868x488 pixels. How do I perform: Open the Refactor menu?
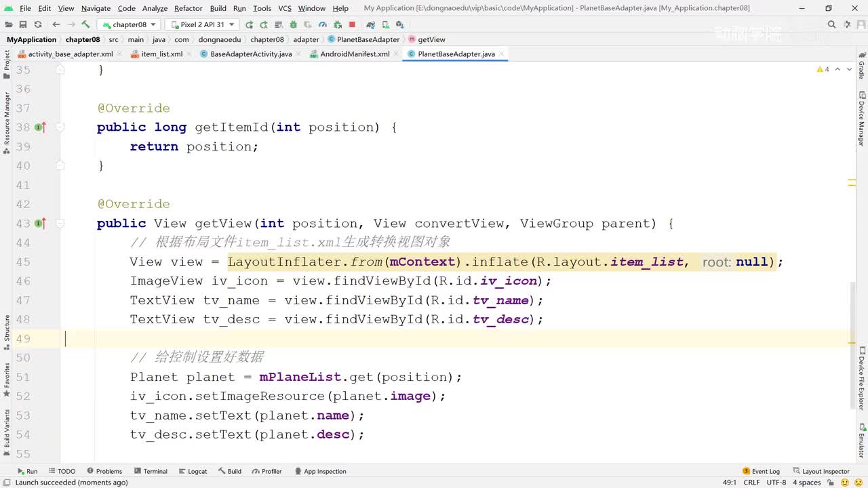tap(189, 8)
